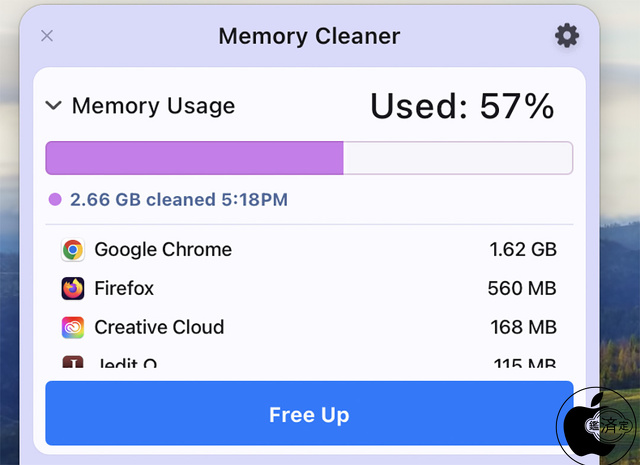The image size is (640, 465).
Task: Click the Used: 57% readout
Action: click(x=462, y=106)
